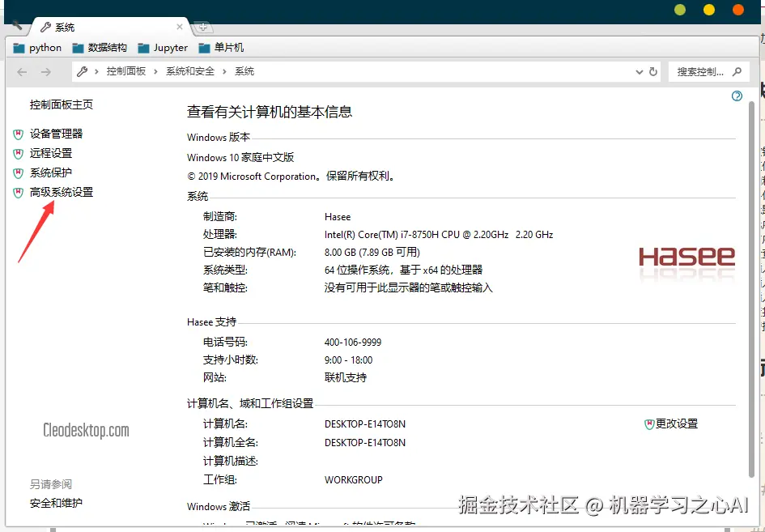Close the 系统 tab
The image size is (765, 532).
click(x=180, y=27)
